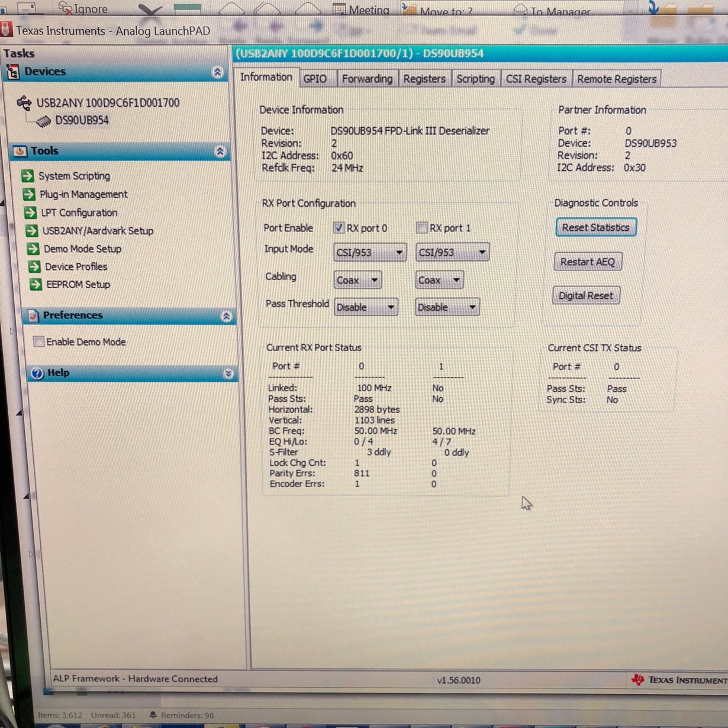This screenshot has height=728, width=728.
Task: Click the Preferences panel header icon
Action: point(33,315)
